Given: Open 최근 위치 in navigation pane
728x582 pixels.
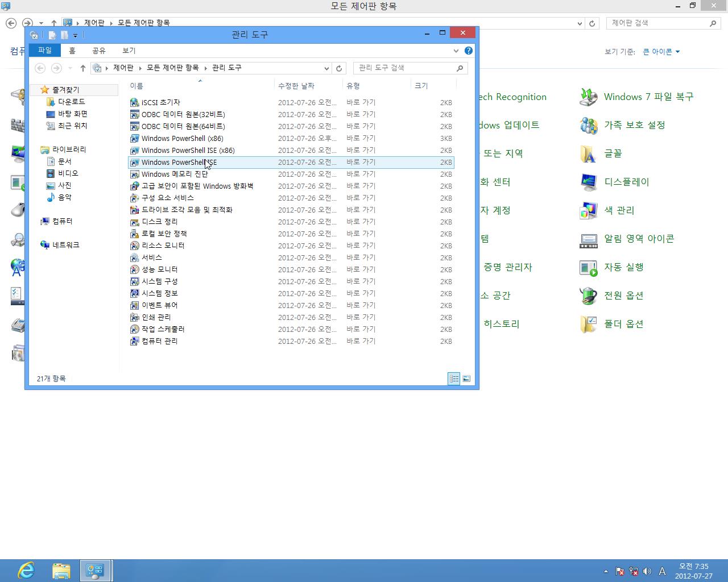Looking at the screenshot, I should pos(72,126).
